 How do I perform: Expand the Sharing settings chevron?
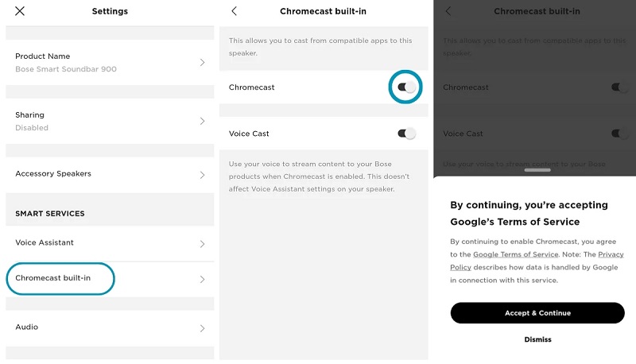(x=202, y=121)
